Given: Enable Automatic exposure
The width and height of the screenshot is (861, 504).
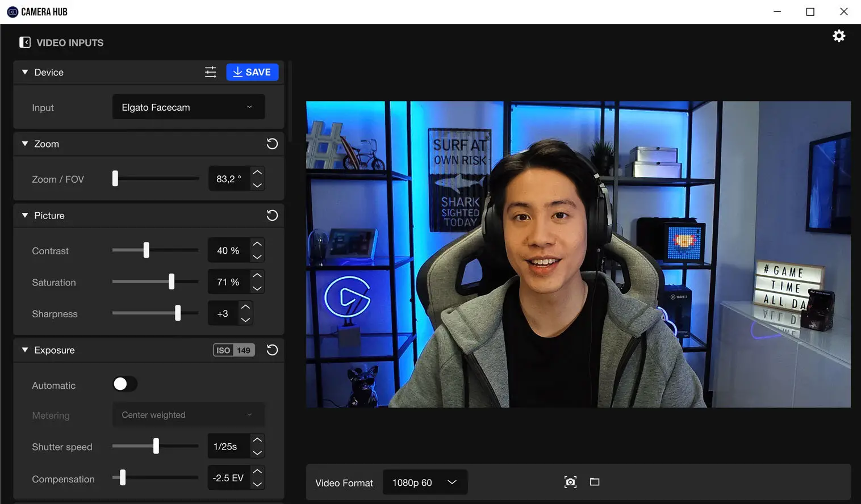Looking at the screenshot, I should (124, 384).
